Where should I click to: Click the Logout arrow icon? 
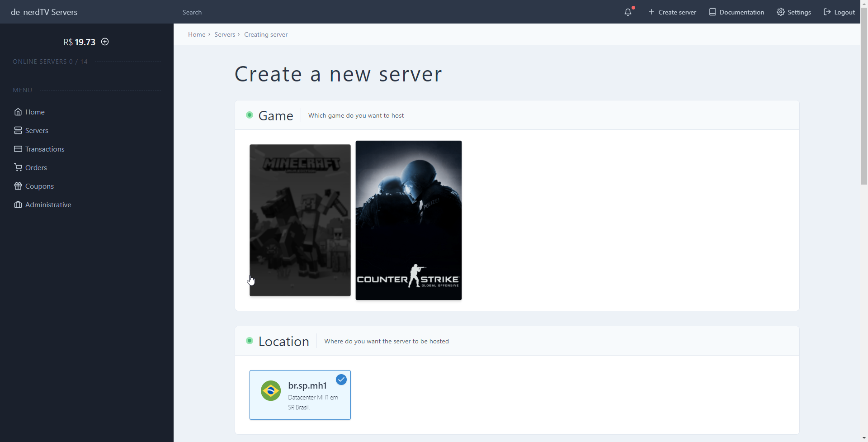click(827, 12)
